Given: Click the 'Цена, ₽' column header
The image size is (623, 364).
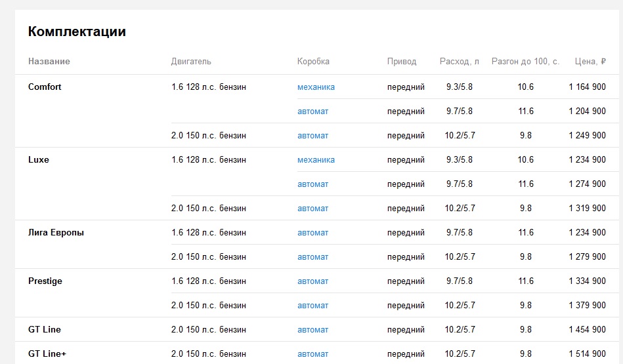Looking at the screenshot, I should click(590, 62).
